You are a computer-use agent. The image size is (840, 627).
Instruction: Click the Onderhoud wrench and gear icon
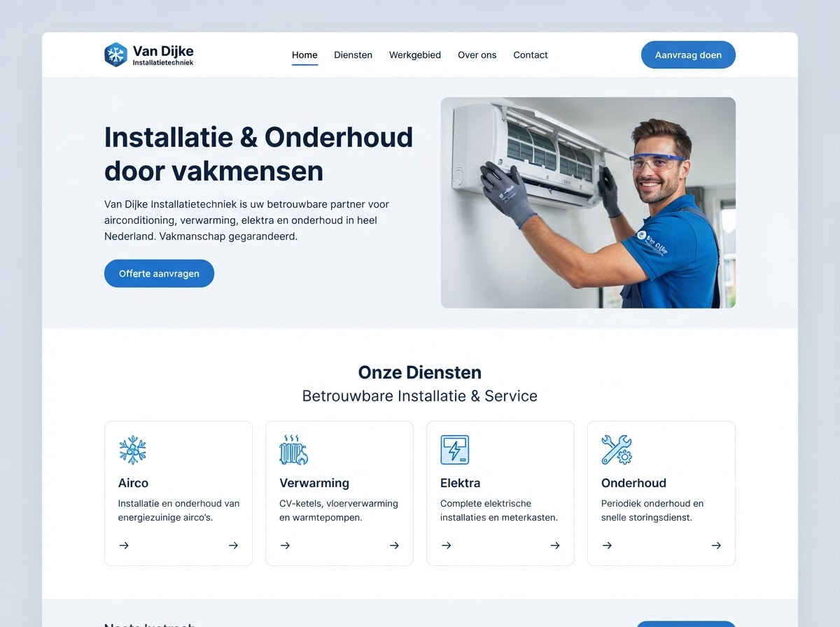click(x=616, y=450)
